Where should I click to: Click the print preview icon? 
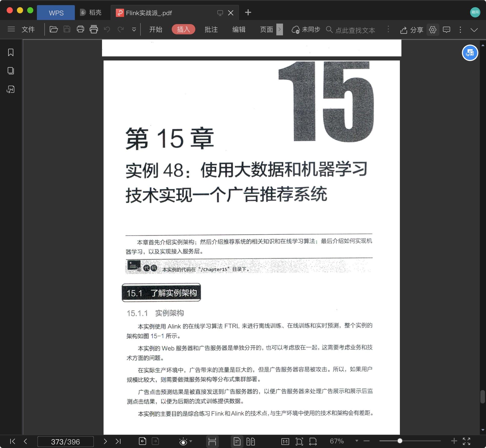[94, 29]
